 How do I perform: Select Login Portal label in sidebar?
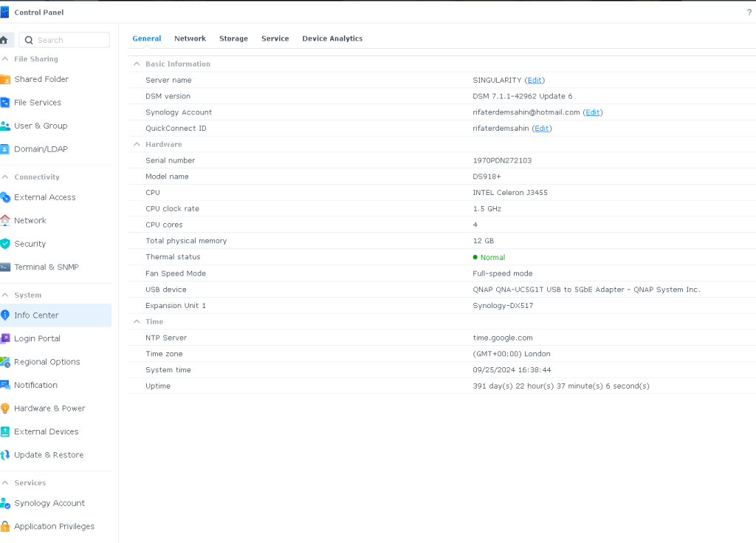pyautogui.click(x=37, y=338)
